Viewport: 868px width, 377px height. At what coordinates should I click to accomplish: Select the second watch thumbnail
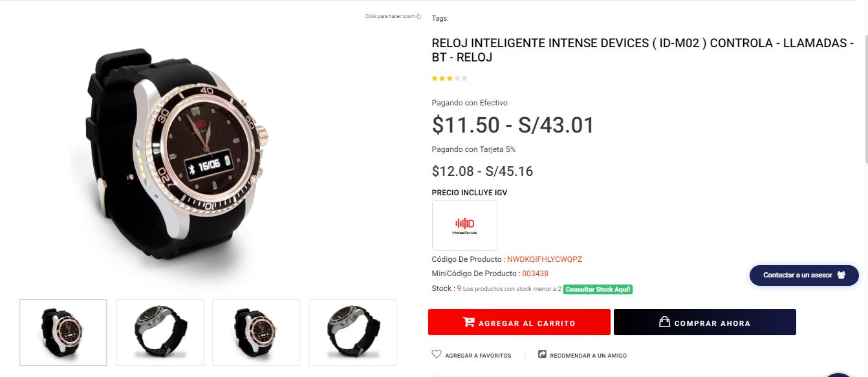tap(160, 332)
